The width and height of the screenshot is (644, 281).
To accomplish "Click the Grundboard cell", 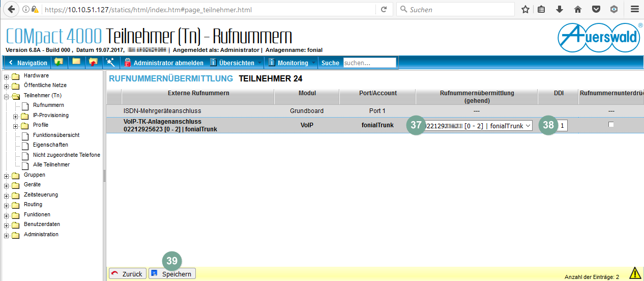I will pyautogui.click(x=307, y=110).
